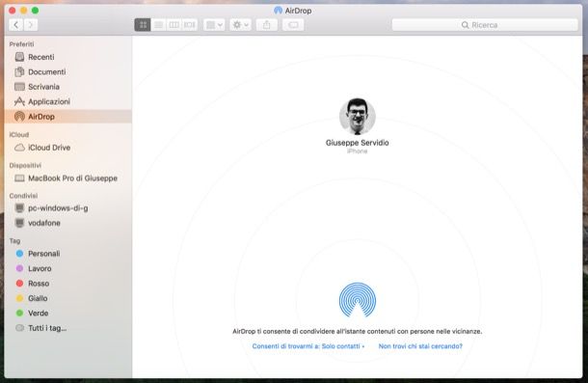
Task: Open 'Consenti di trovarmi a: Solo contatti' dropdown
Action: (308, 346)
